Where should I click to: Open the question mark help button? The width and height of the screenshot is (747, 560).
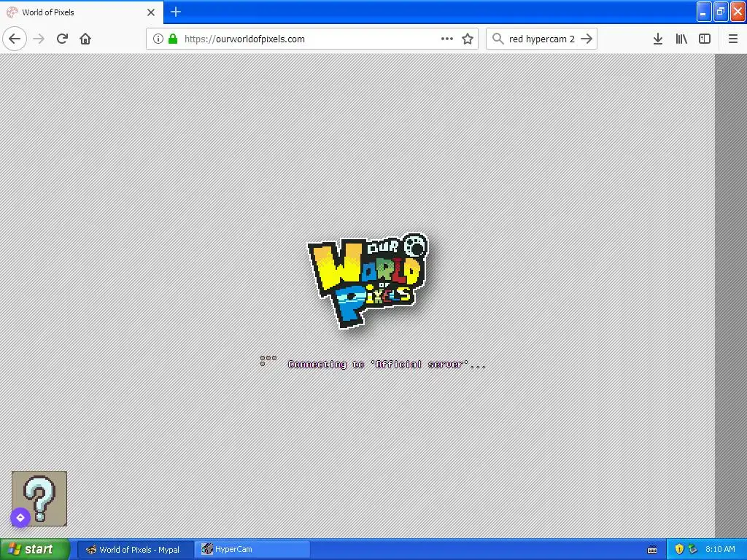coord(39,499)
